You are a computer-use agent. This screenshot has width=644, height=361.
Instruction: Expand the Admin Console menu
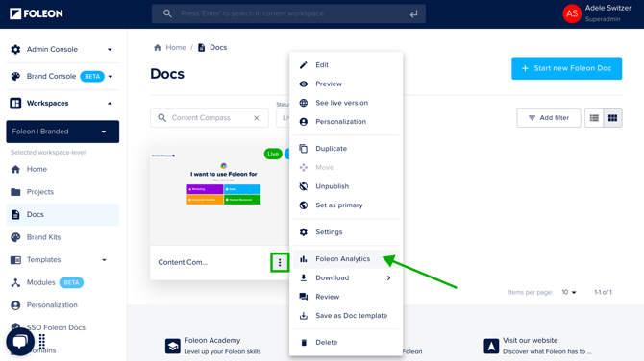click(110, 50)
